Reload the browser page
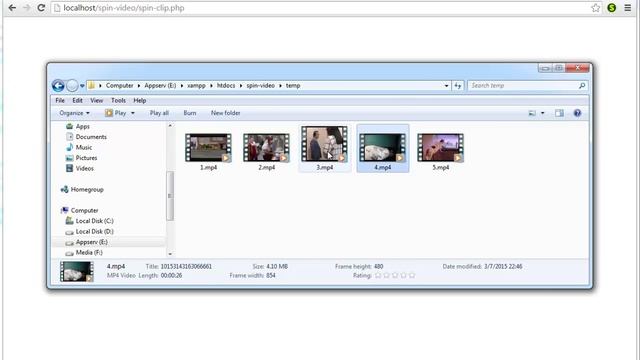The height and width of the screenshot is (360, 640). tap(41, 8)
